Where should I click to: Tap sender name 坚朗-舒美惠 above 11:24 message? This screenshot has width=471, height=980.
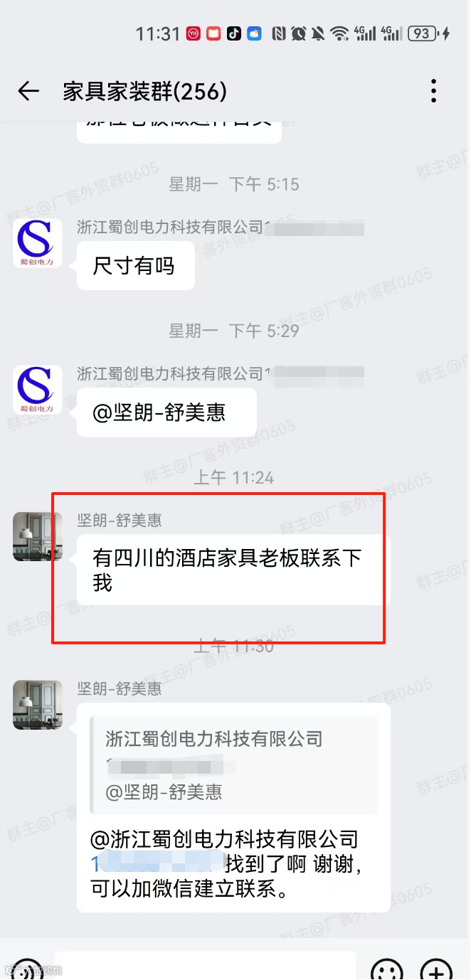click(x=120, y=521)
